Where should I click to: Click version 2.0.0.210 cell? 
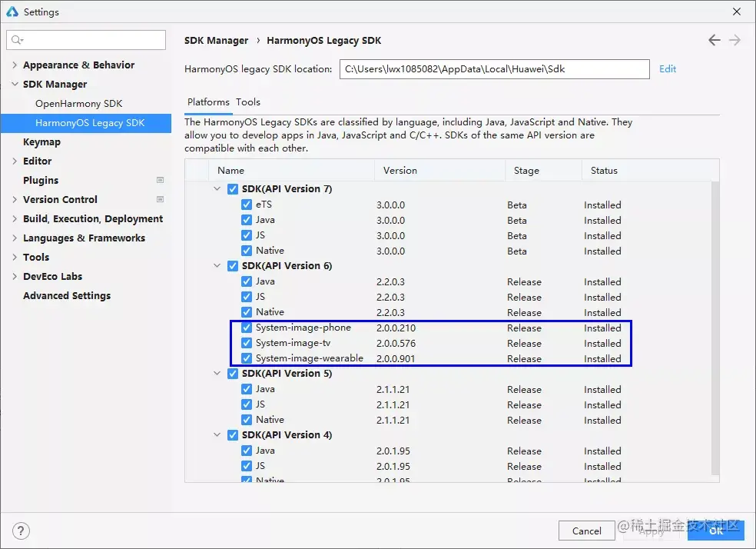[396, 328]
